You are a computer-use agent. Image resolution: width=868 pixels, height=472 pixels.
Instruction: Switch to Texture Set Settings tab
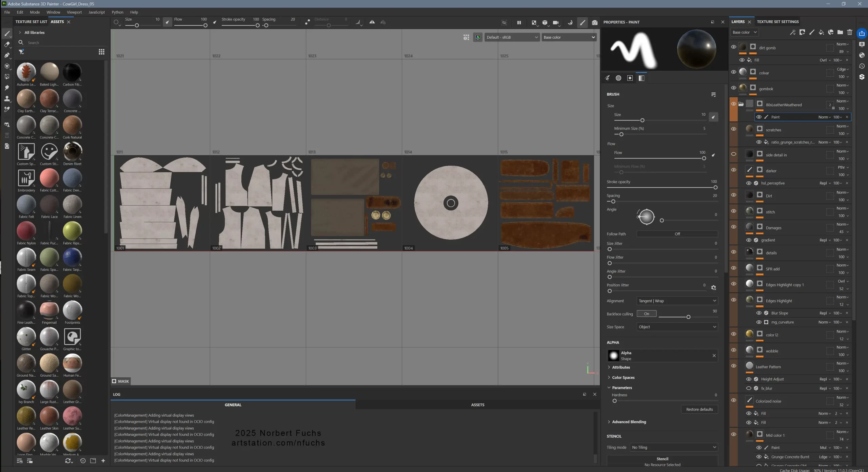pyautogui.click(x=777, y=22)
